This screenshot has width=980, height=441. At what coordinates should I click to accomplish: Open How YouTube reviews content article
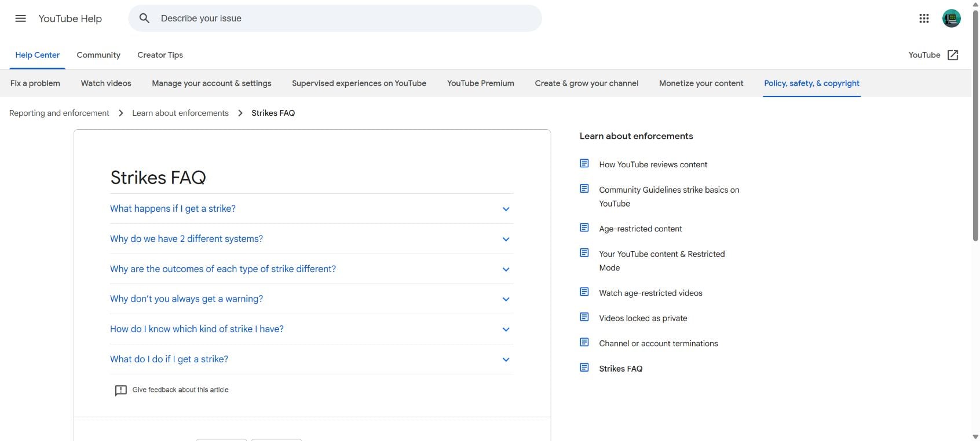(x=653, y=164)
